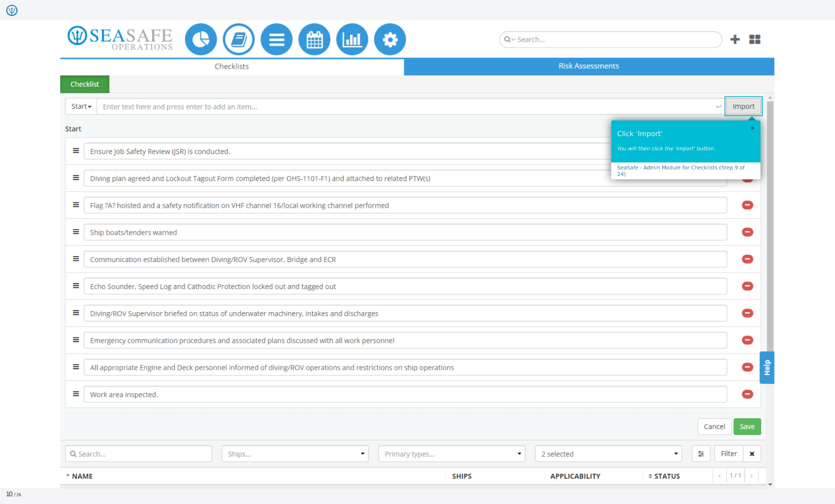The image size is (835, 504).
Task: Grab drag handle of 'Work area inspected.' row
Action: [x=76, y=394]
